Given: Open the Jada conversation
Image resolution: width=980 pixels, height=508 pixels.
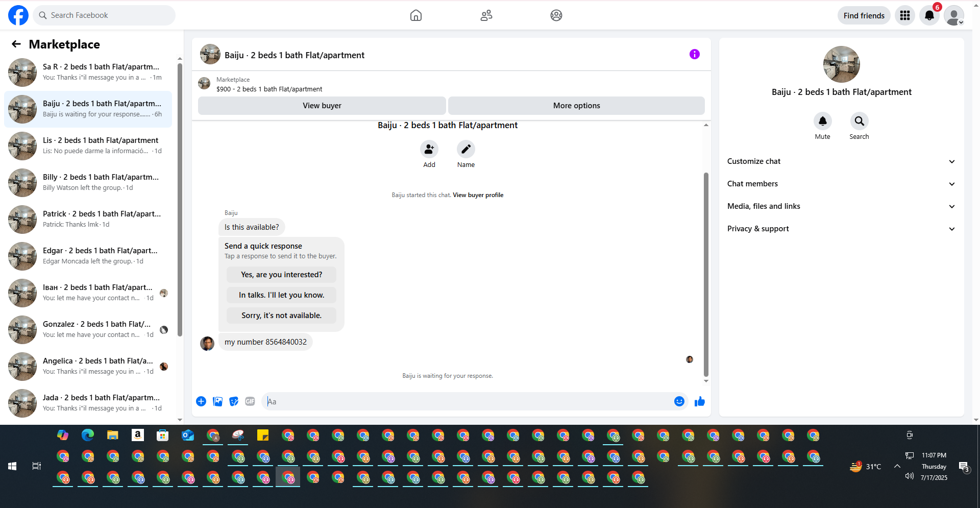Looking at the screenshot, I should [88, 403].
